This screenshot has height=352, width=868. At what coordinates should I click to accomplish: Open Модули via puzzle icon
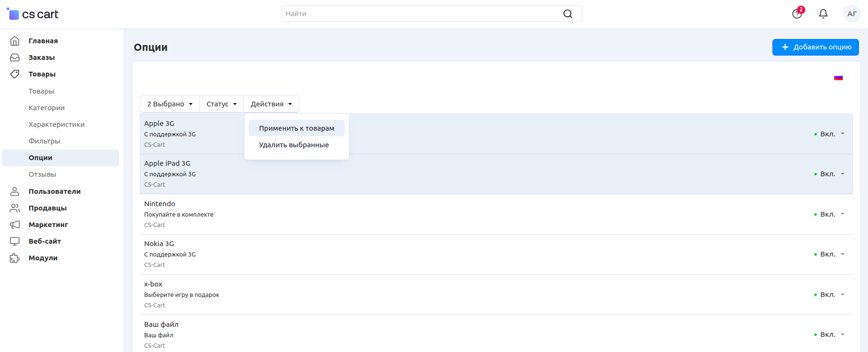pos(15,258)
